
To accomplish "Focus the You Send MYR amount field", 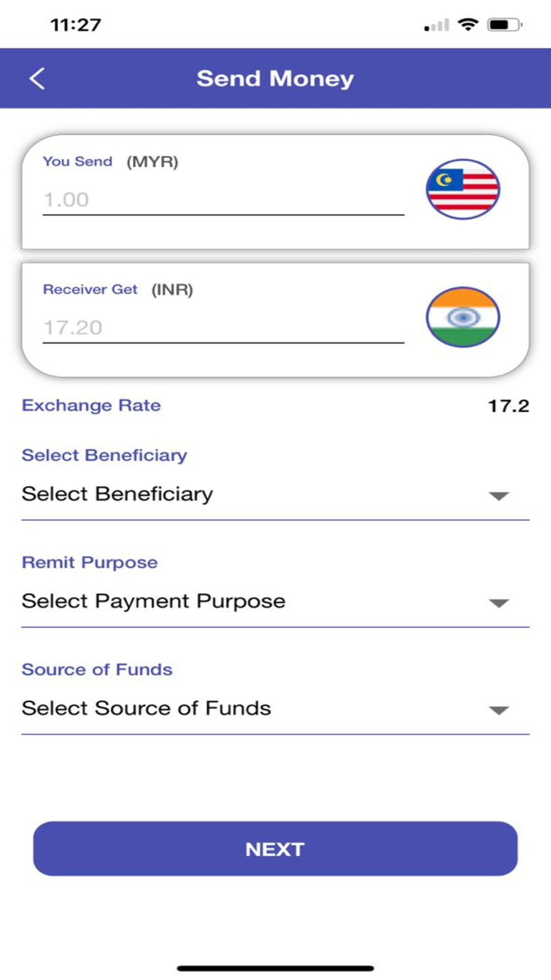I will (x=223, y=200).
